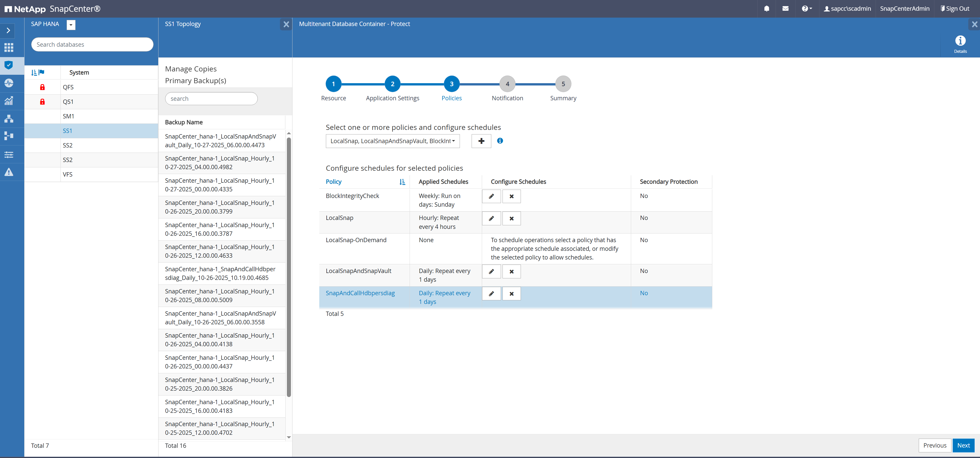Viewport: 980px width, 458px height.
Task: Click the Details info icon
Action: pos(960,41)
